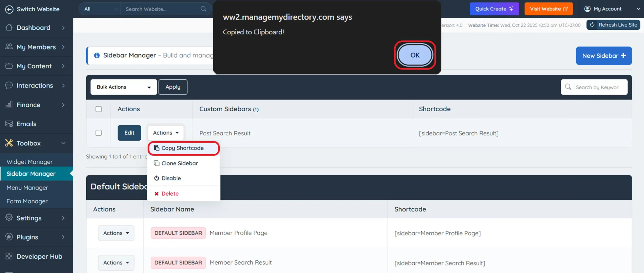Screen dimensions: 644x273
Task: Open the Bulk Actions dropdown
Action: pos(124,87)
